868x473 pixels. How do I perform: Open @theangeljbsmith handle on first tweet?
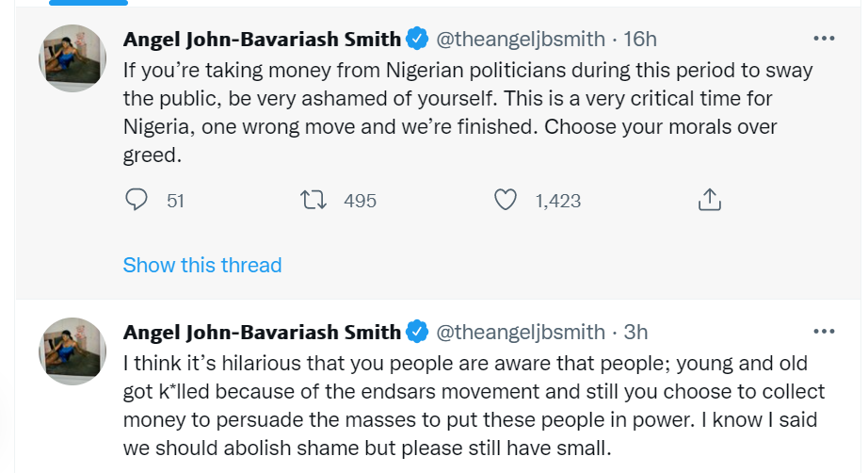(520, 40)
